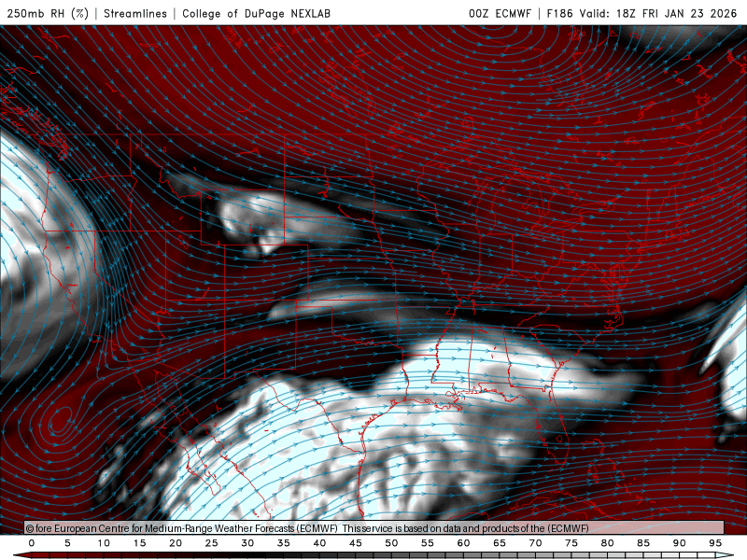This screenshot has height=560, width=747.
Task: Select the "40" legend value
Action: point(319,543)
